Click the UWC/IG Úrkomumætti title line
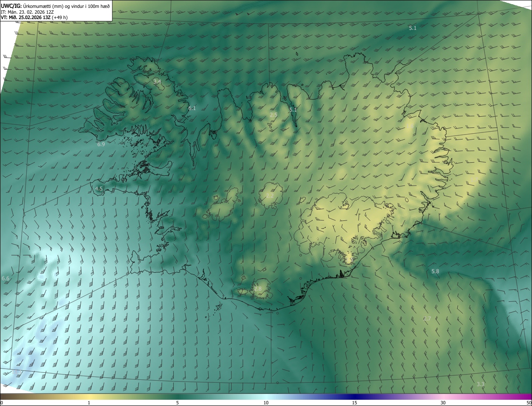 click(55, 6)
